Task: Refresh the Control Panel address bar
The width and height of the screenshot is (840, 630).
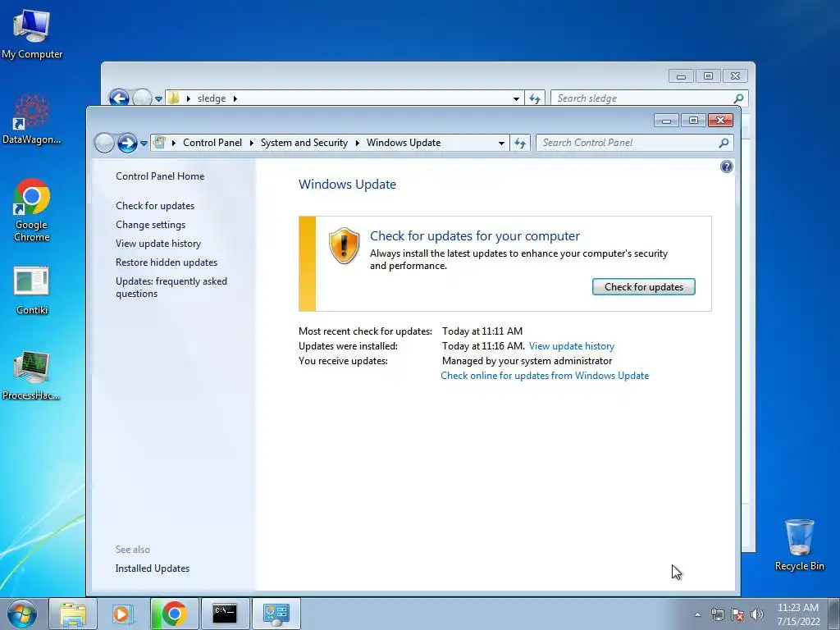Action: pyautogui.click(x=519, y=143)
